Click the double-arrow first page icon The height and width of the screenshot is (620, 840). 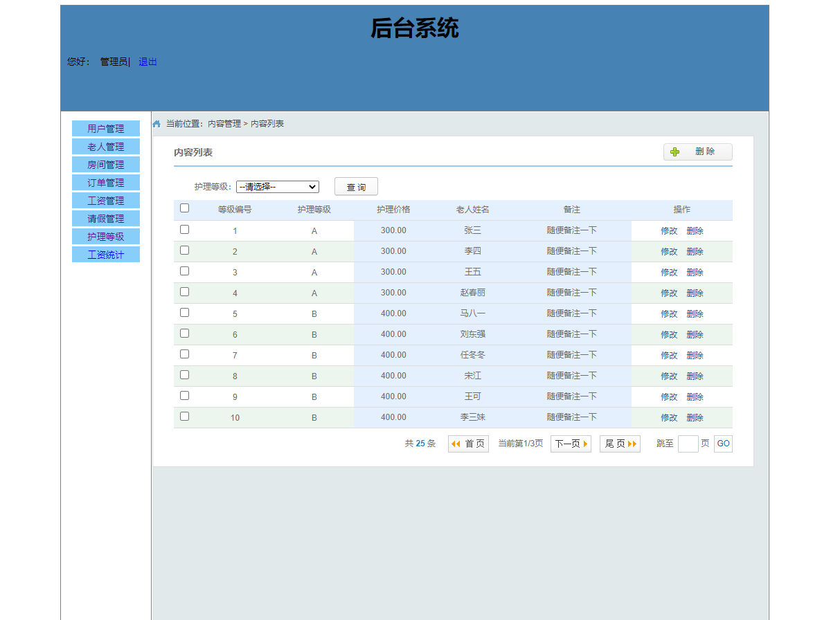pyautogui.click(x=456, y=444)
